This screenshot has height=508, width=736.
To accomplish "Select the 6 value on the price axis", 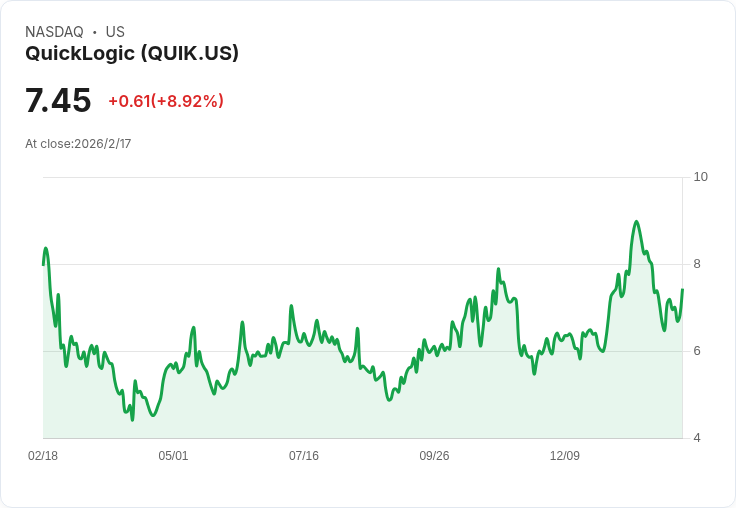I will click(697, 351).
